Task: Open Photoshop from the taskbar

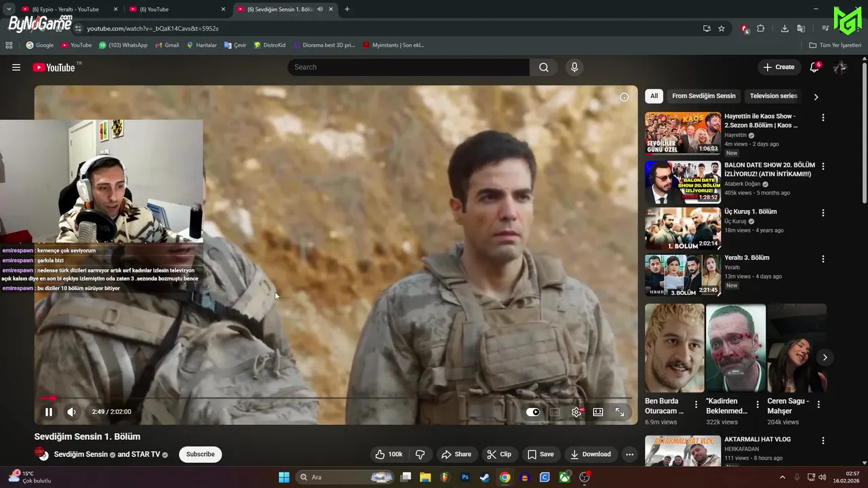Action: (x=465, y=477)
